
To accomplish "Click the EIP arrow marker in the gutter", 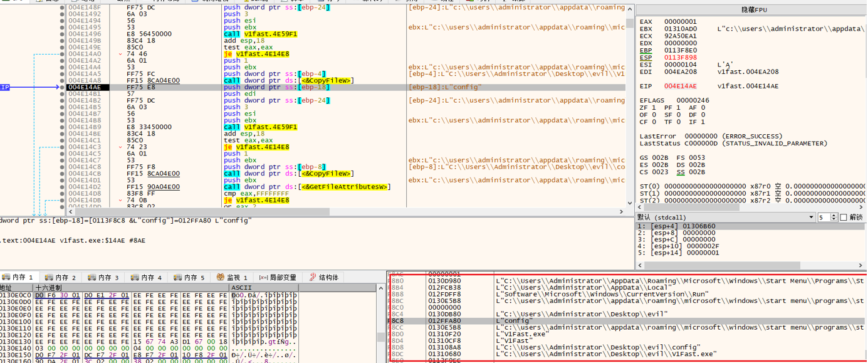I will (x=5, y=87).
